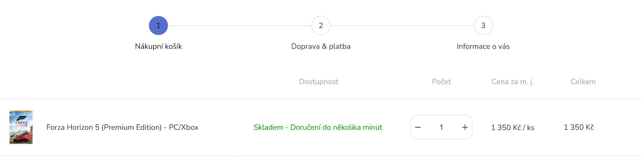Increase quantity with the plus icon
Image resolution: width=644 pixels, height=160 pixels.
point(465,127)
